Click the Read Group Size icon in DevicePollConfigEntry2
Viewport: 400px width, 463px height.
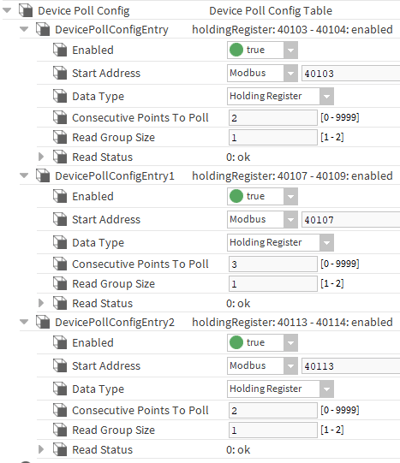[60, 430]
